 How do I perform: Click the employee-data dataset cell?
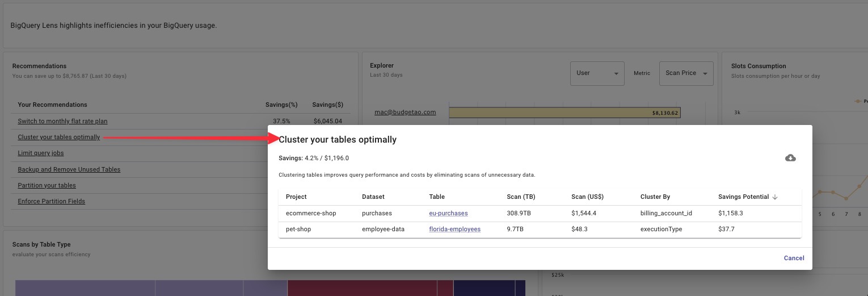[x=383, y=229]
